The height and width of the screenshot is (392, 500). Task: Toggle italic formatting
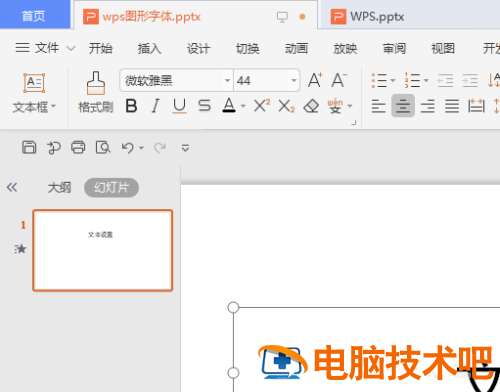pyautogui.click(x=155, y=106)
